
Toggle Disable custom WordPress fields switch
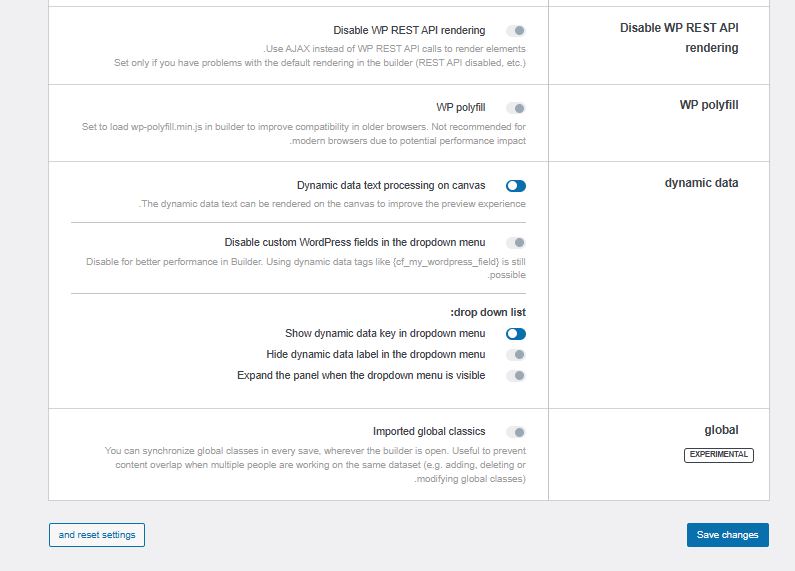[x=516, y=243]
